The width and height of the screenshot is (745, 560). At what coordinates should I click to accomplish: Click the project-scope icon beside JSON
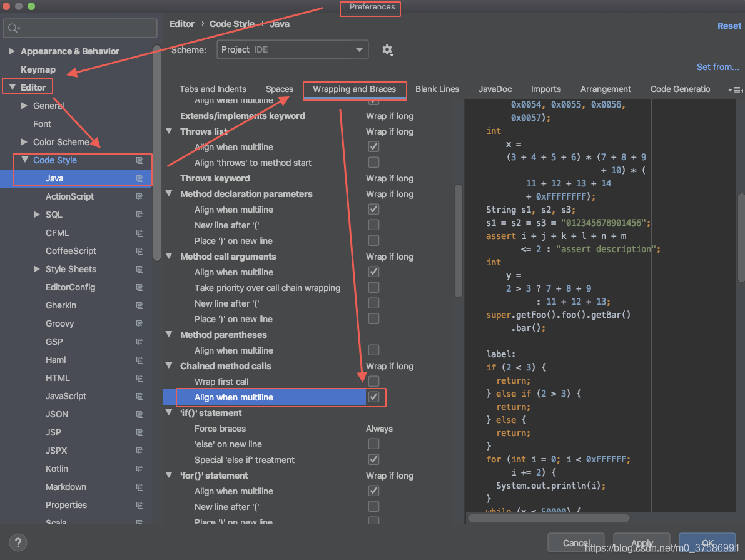(x=139, y=415)
